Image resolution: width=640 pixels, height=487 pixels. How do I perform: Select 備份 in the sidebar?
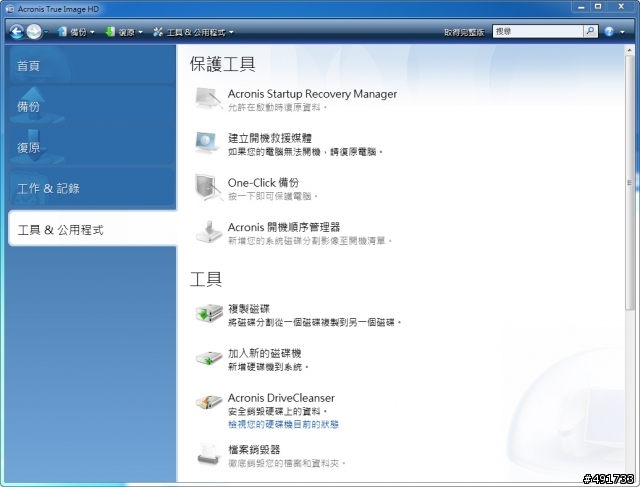click(92, 105)
